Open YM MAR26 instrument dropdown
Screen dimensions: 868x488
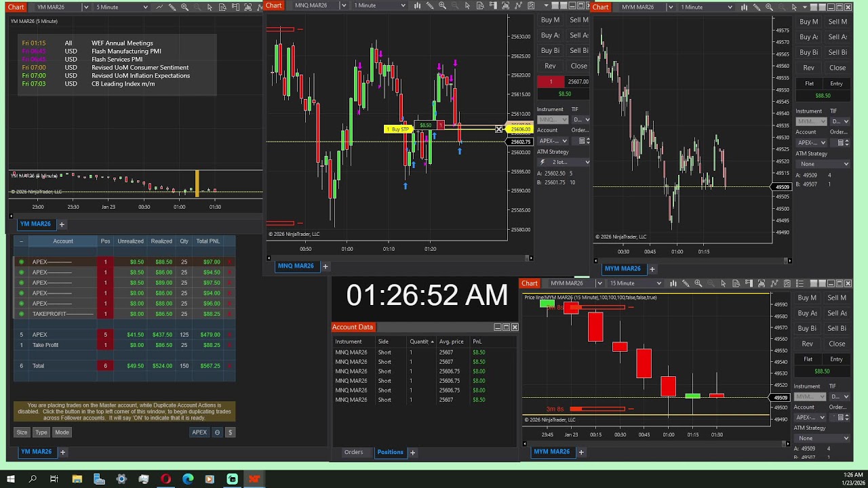pyautogui.click(x=85, y=7)
